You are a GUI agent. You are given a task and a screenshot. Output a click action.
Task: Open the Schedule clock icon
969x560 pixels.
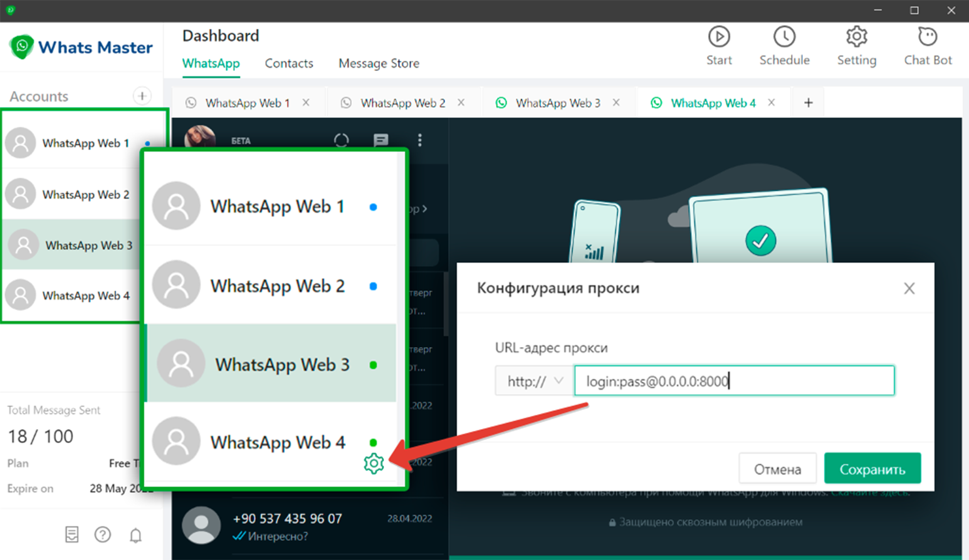click(784, 38)
